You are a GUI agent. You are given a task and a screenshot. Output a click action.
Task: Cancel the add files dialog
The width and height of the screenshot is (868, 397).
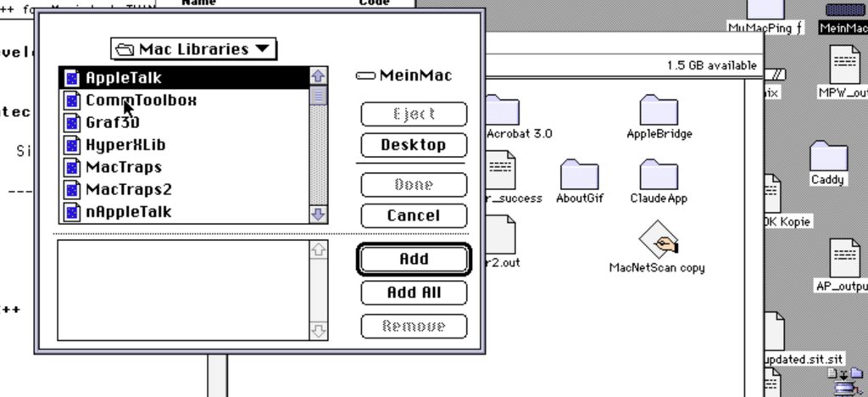[414, 215]
